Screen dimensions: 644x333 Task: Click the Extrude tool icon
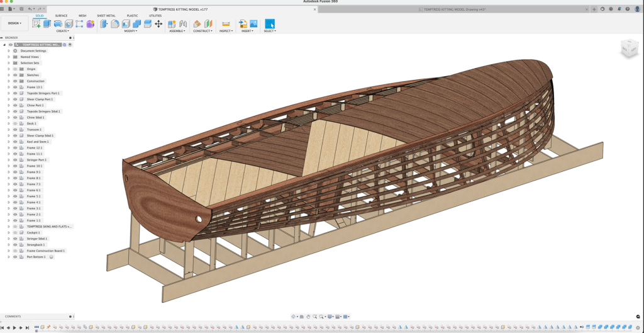pos(47,24)
